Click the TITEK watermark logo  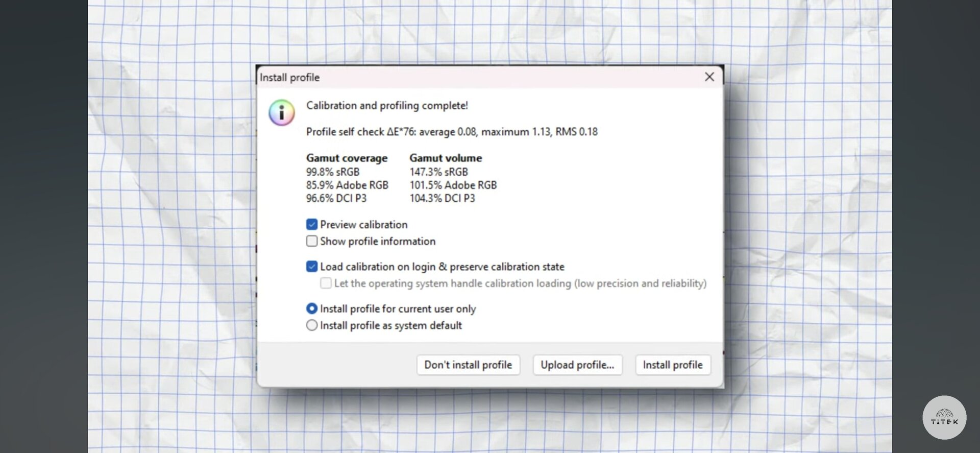click(x=944, y=417)
